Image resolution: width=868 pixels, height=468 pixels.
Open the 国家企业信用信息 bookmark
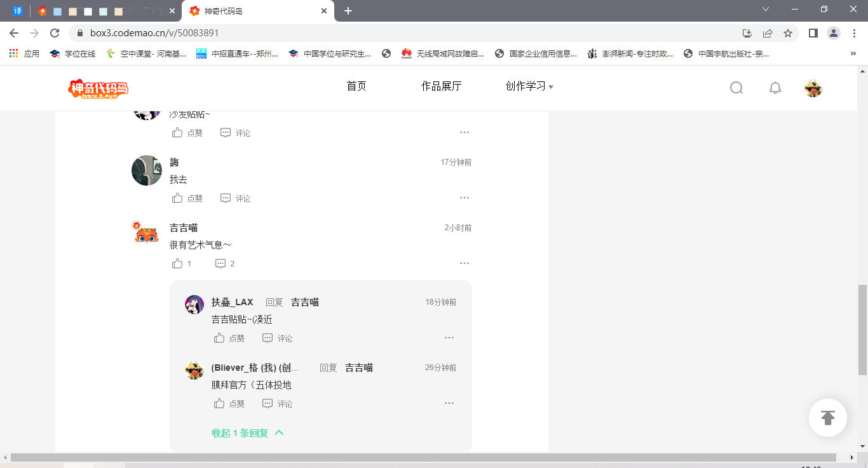(536, 53)
